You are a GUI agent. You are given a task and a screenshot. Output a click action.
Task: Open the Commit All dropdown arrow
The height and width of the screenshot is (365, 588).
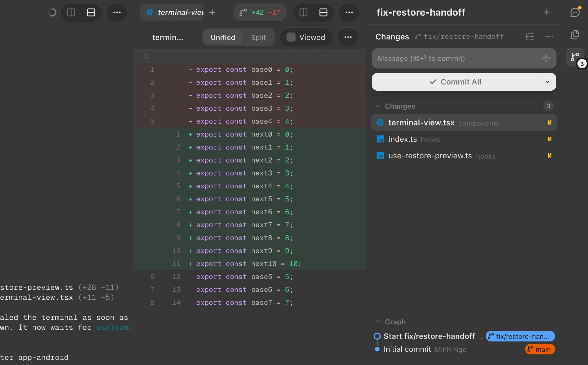pyautogui.click(x=547, y=82)
